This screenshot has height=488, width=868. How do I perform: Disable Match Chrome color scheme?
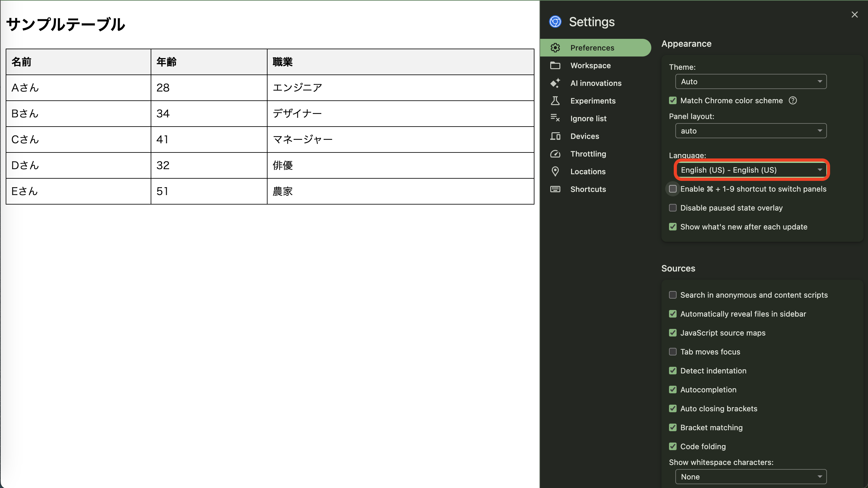tap(672, 100)
